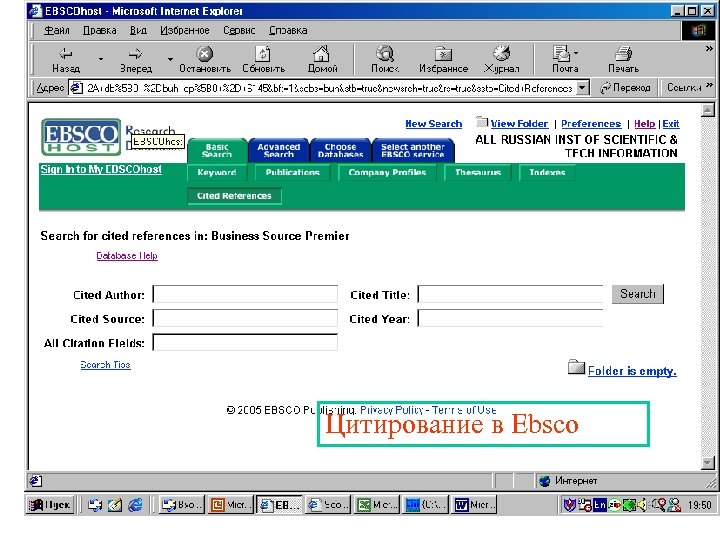Select the Indexes sub-tab

pos(547,173)
